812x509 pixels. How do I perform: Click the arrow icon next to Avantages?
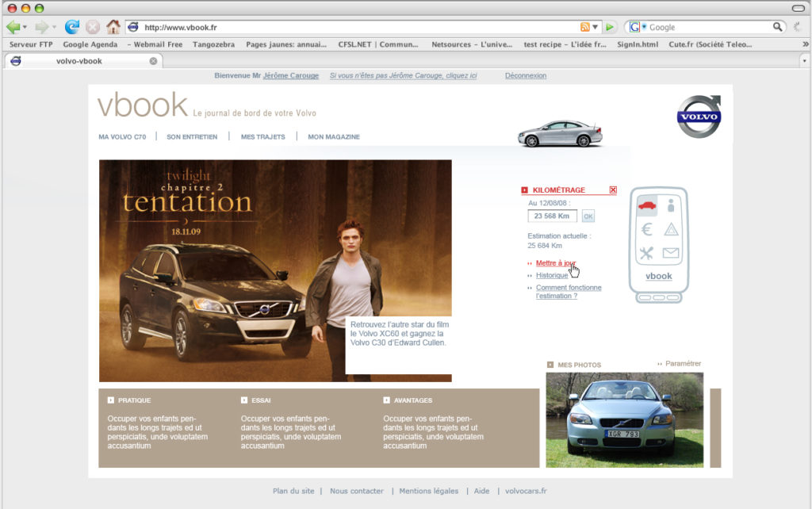point(386,400)
